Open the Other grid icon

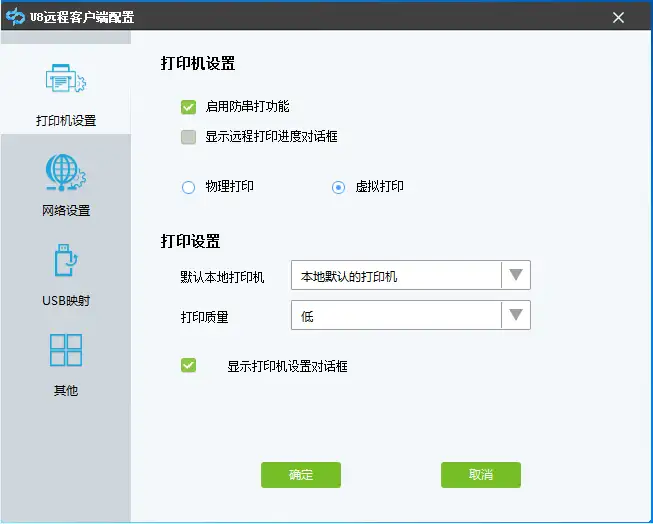pos(66,350)
